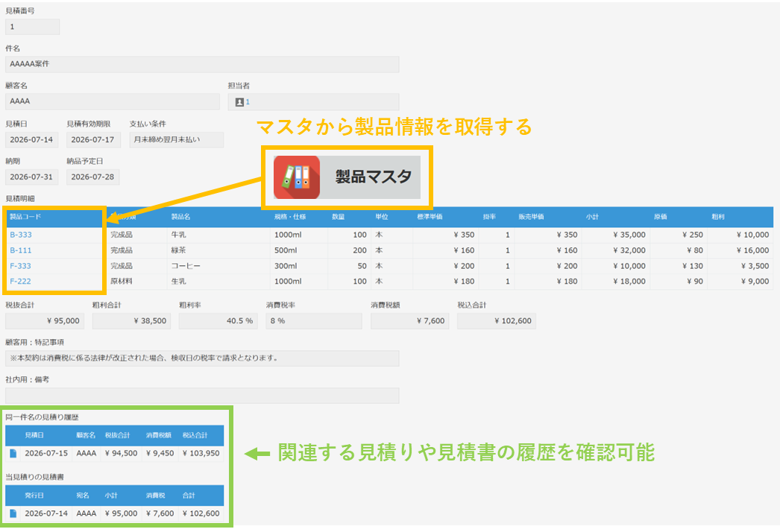Select product name cell 牛乳
780x532 pixels.
pyautogui.click(x=219, y=235)
